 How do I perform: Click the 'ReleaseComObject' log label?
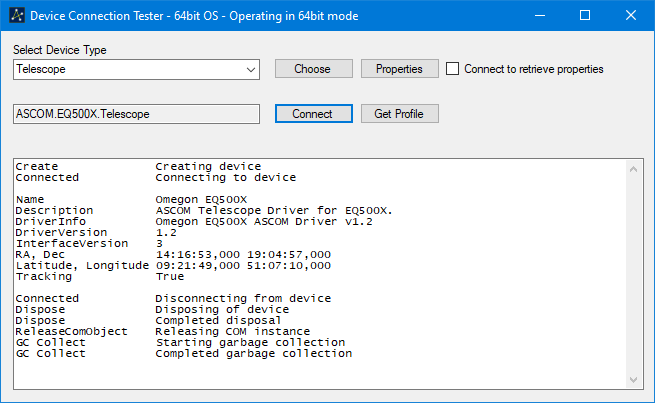pyautogui.click(x=71, y=332)
